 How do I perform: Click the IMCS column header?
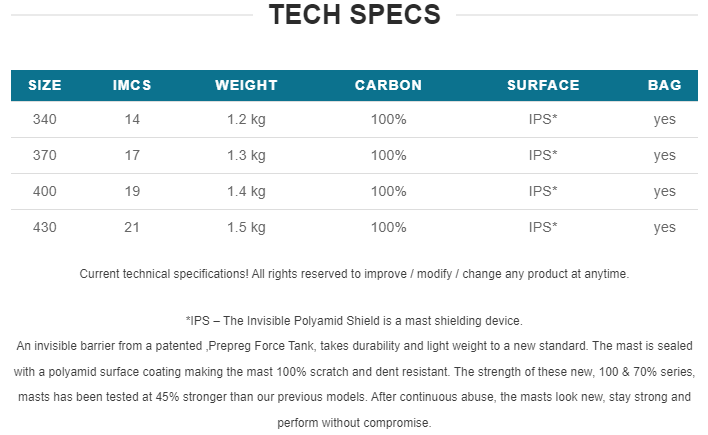click(x=132, y=85)
